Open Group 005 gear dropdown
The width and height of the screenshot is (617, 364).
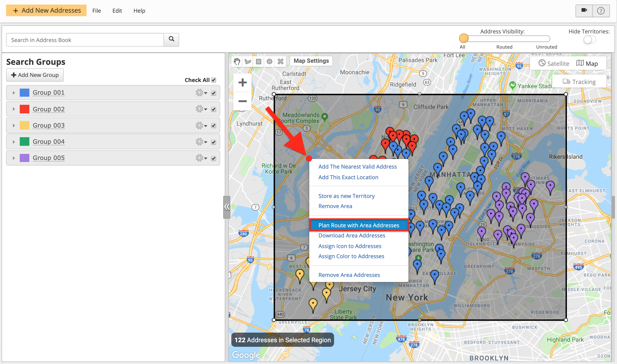pyautogui.click(x=201, y=158)
